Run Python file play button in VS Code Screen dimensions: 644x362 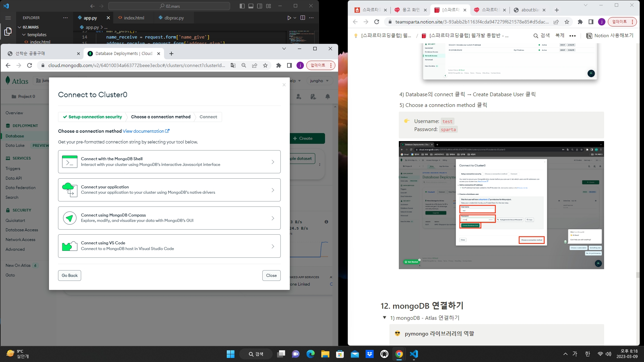289,18
